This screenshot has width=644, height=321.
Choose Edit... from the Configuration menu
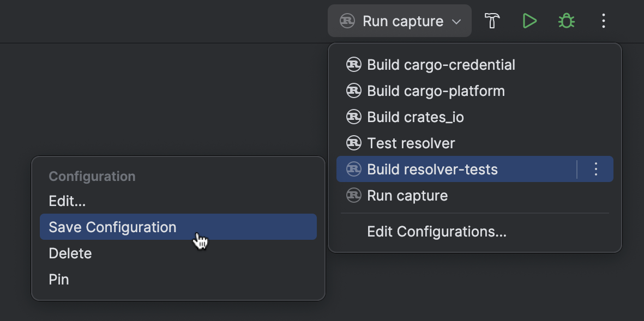click(x=67, y=201)
